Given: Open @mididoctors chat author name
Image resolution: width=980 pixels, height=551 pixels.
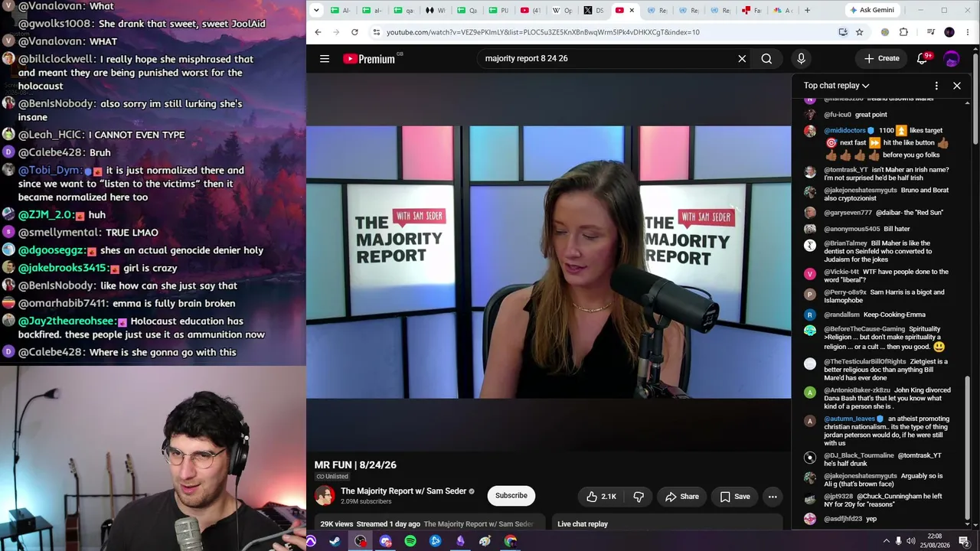Looking at the screenshot, I should pos(844,131).
